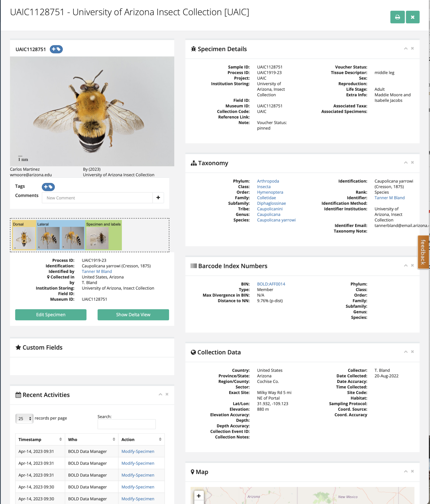
Task: Click the green print button
Action: [397, 17]
